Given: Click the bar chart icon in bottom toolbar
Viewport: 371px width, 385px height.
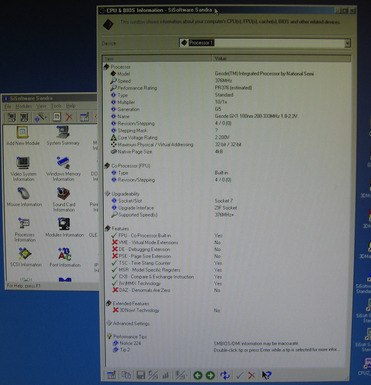Looking at the screenshot, I should click(x=166, y=375).
